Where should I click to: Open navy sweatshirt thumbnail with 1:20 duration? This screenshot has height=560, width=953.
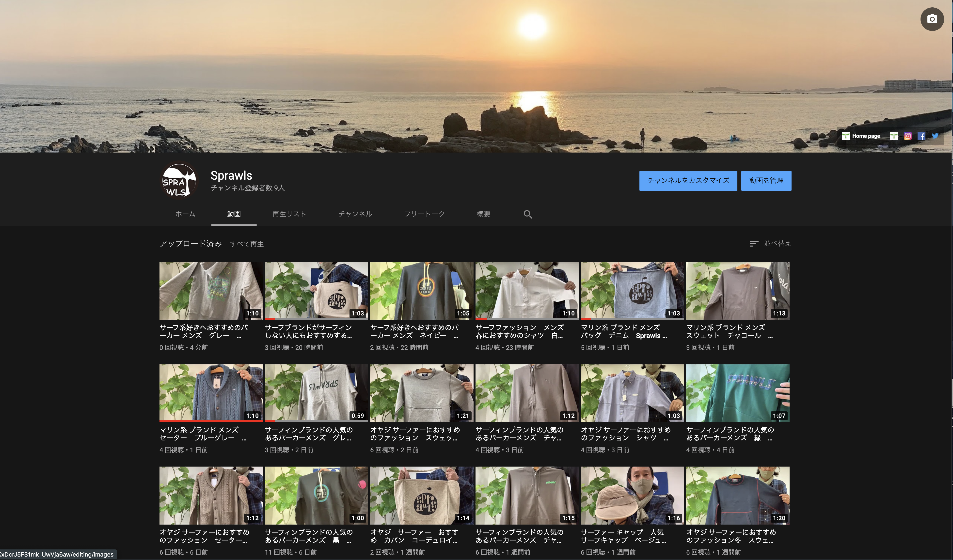pyautogui.click(x=737, y=495)
